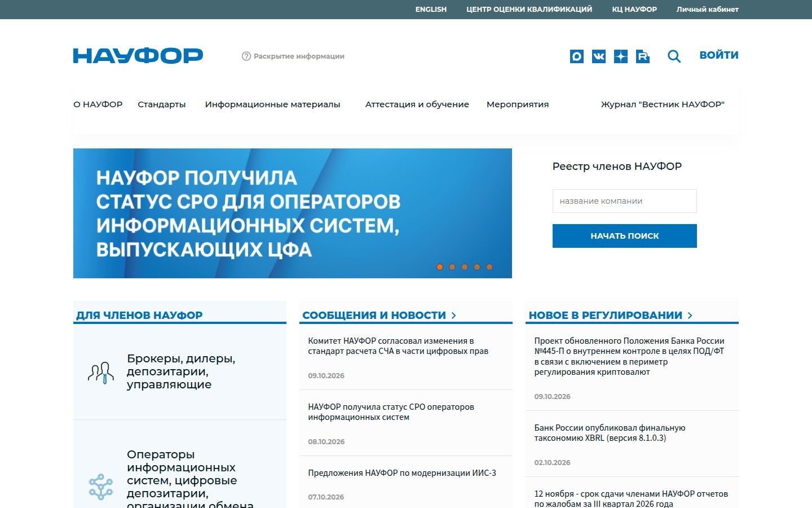Open news about Комитет НАУФОР стандарт расчета СЧА
The height and width of the screenshot is (508, 812).
click(x=398, y=346)
